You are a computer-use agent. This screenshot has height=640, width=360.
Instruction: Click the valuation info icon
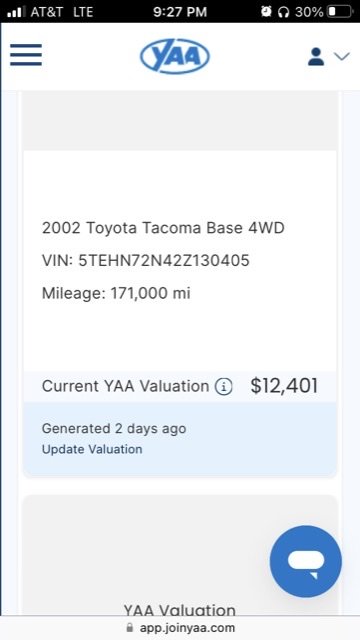coord(224,386)
